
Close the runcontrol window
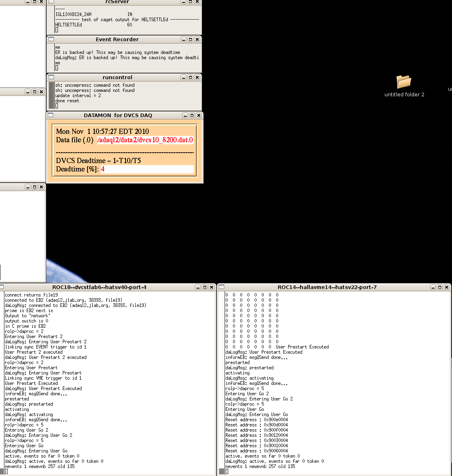[x=197, y=78]
